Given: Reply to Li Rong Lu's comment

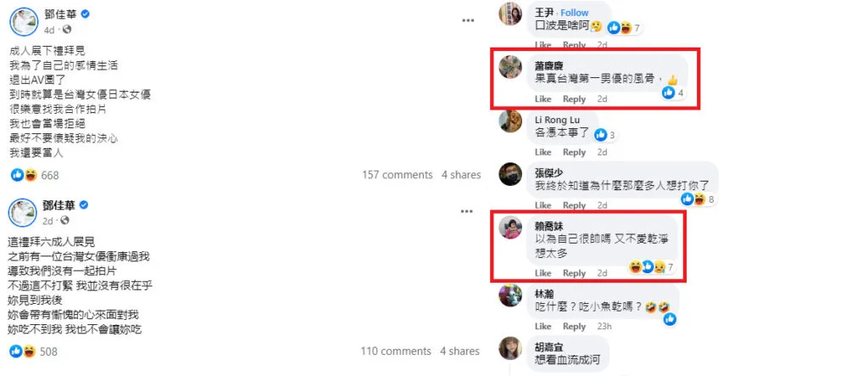Looking at the screenshot, I should pos(574,152).
